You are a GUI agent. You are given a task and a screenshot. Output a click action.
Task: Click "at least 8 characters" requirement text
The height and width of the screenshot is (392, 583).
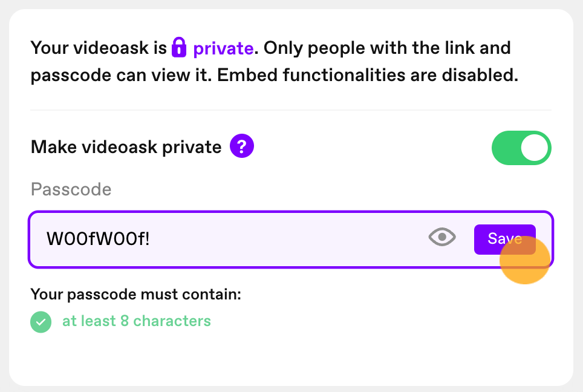coord(137,321)
